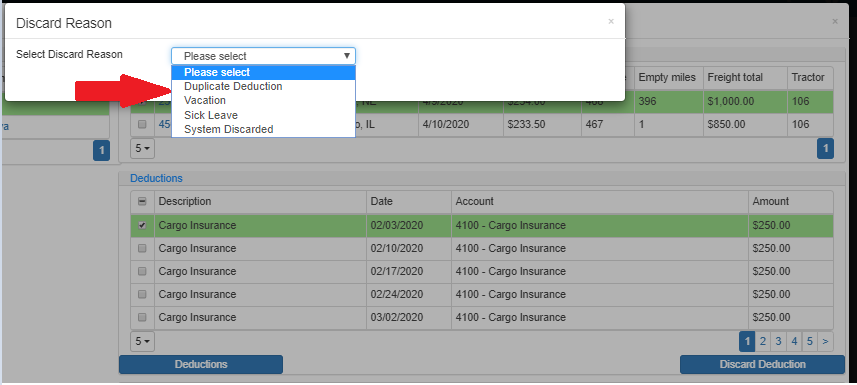
Task: Sort by Amount column header
Action: 770,201
